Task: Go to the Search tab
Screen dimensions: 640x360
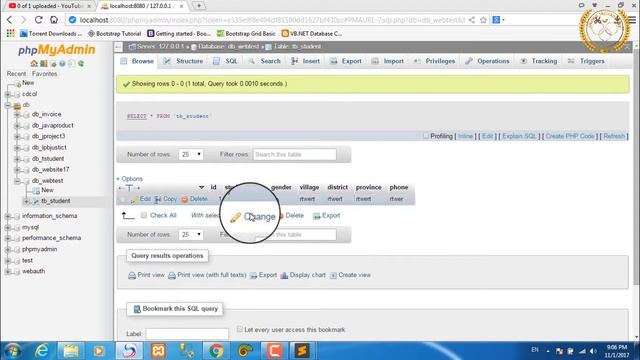Action: (x=264, y=61)
